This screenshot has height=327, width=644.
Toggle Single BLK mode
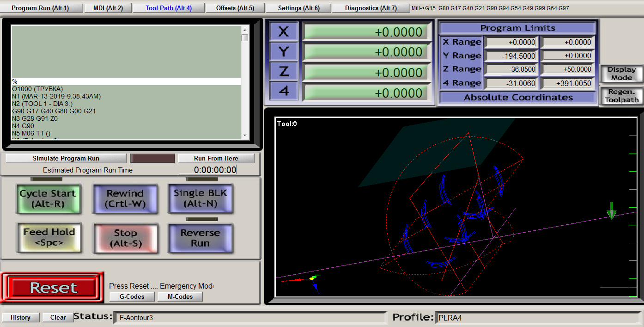pos(200,199)
